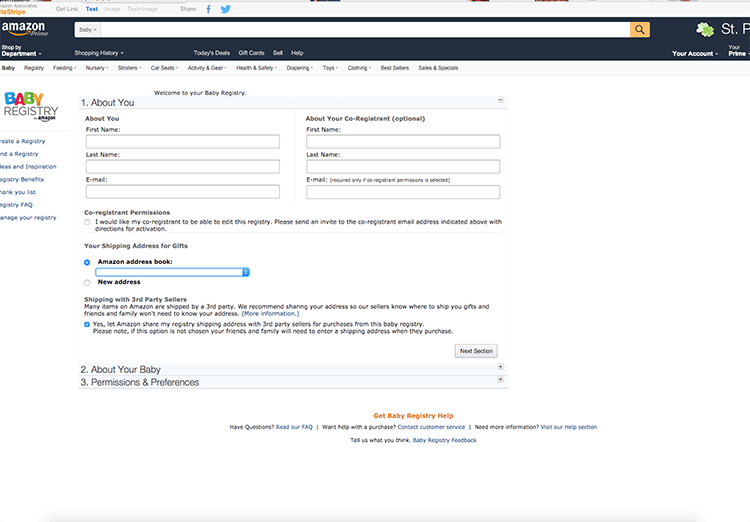The width and height of the screenshot is (750, 522).
Task: Click the Next Section button
Action: (476, 351)
